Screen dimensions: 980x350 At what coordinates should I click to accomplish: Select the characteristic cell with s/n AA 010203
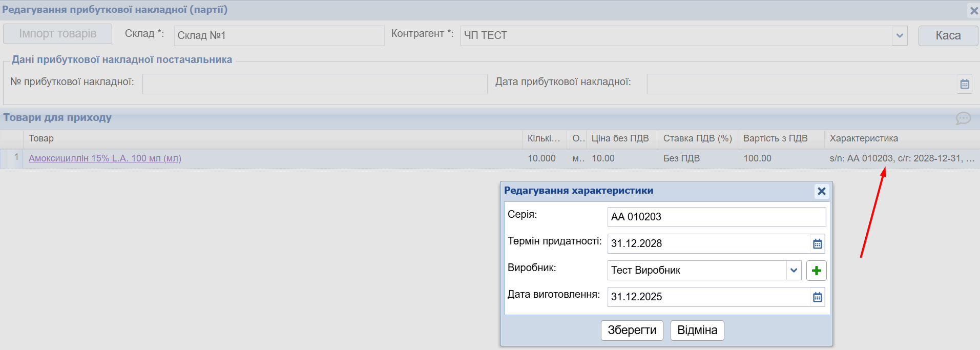901,158
